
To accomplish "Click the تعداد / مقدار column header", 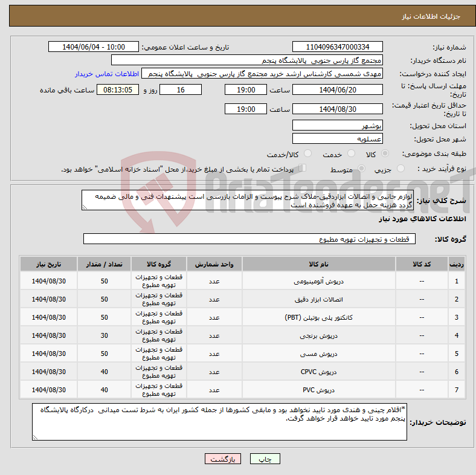I will 104,264.
